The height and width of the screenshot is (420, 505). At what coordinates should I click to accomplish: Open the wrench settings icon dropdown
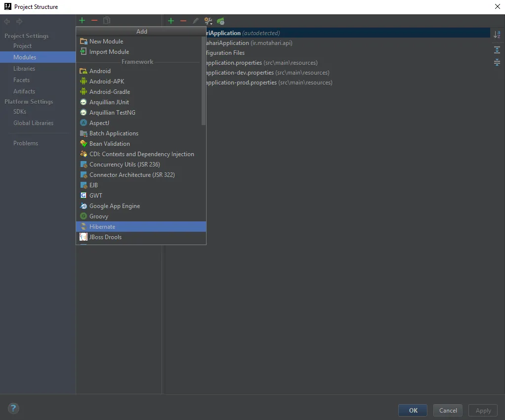209,21
